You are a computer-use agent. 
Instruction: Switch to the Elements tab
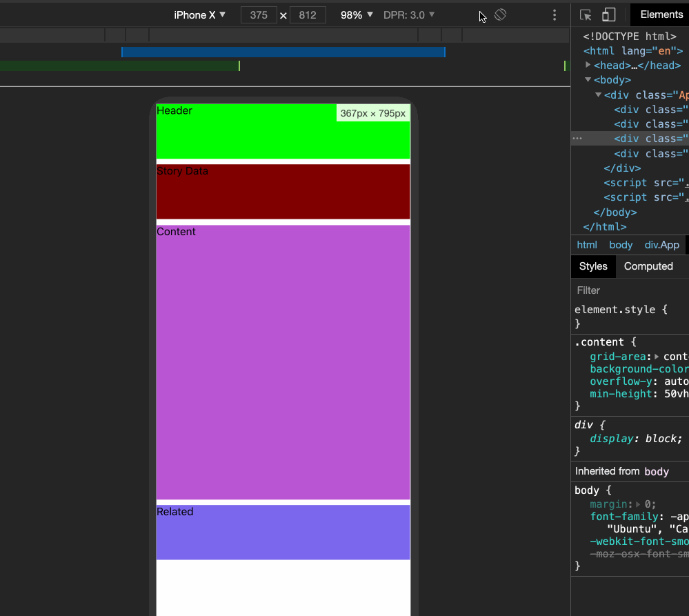click(x=661, y=14)
